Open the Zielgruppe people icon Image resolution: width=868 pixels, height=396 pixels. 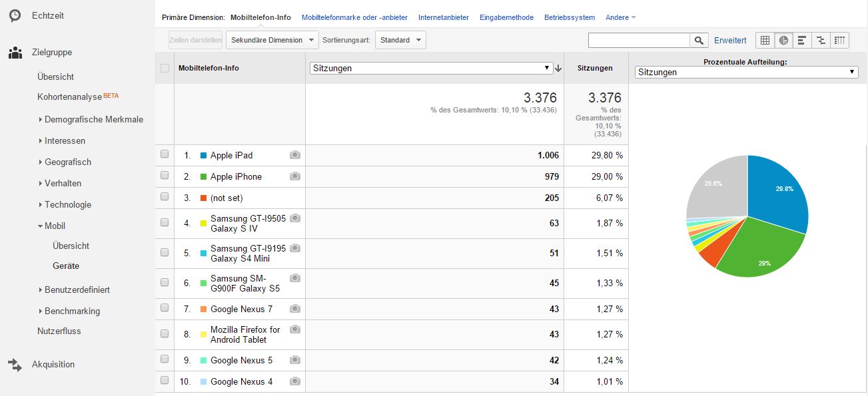coord(15,53)
